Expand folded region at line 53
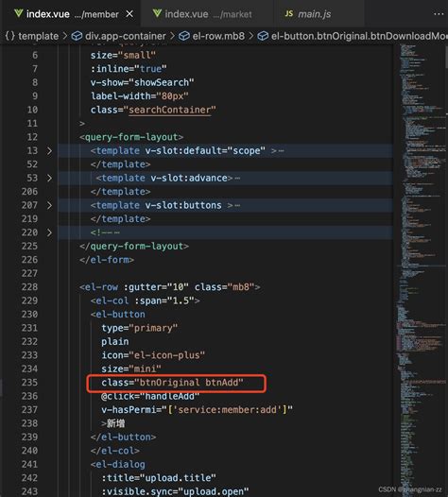Viewport: 448px width, 497px height. coord(49,178)
